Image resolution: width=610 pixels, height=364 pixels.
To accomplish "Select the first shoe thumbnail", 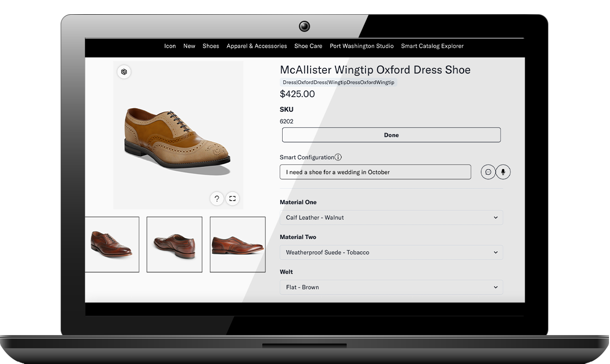I will point(112,244).
